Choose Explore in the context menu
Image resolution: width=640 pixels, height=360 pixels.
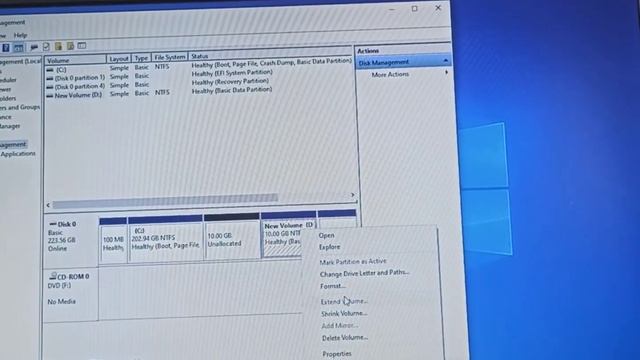[329, 247]
